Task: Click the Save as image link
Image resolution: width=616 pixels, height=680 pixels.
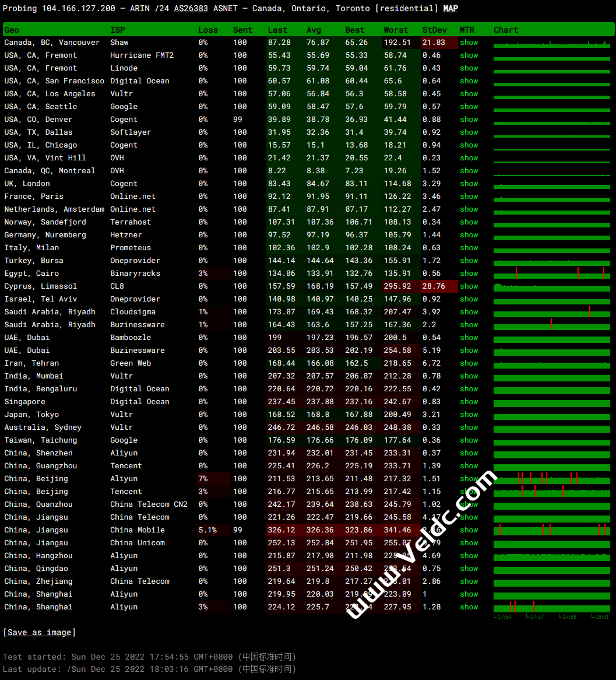Action: (40, 632)
